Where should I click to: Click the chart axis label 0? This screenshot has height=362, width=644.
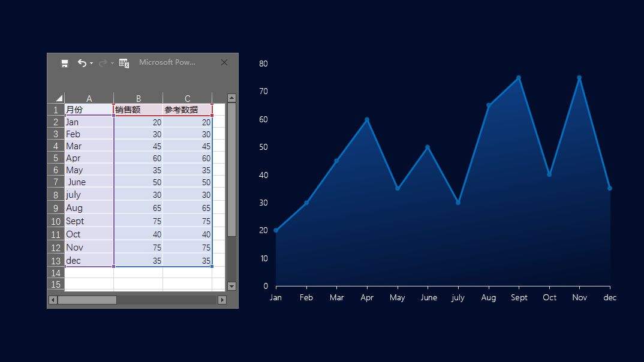[x=266, y=286]
